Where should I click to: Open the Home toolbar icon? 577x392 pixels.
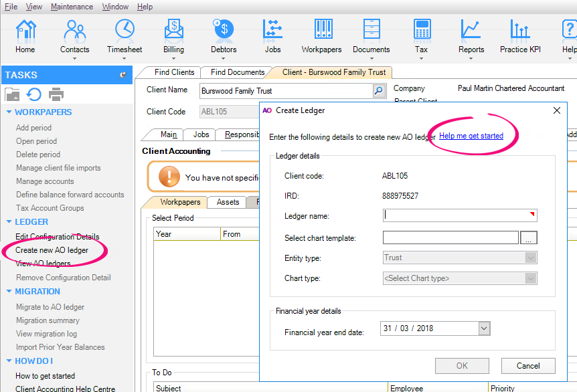(x=25, y=30)
